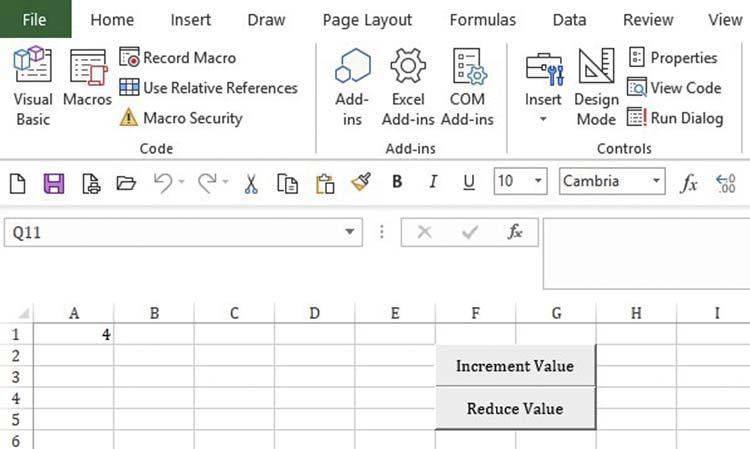The height and width of the screenshot is (449, 750).
Task: Expand the Name Box dropdown arrow
Action: click(350, 232)
